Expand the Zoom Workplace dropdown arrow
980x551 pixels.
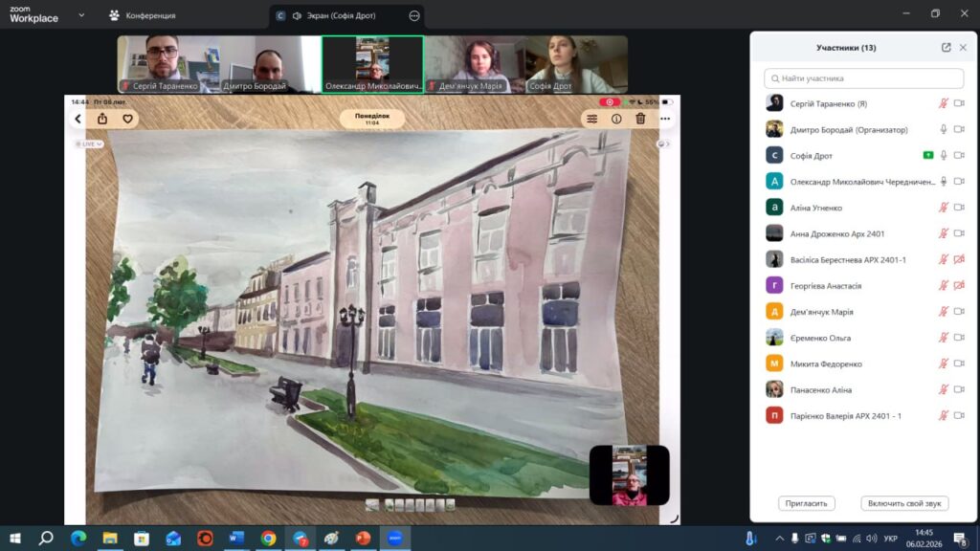click(80, 15)
